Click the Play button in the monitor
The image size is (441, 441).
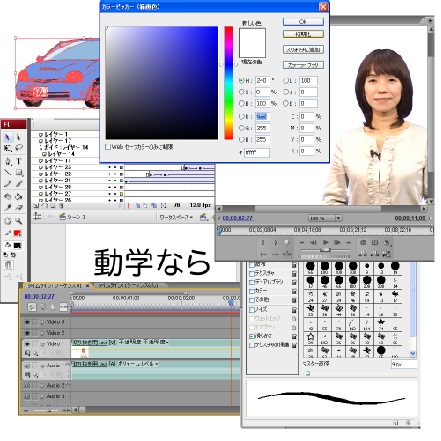click(x=326, y=242)
